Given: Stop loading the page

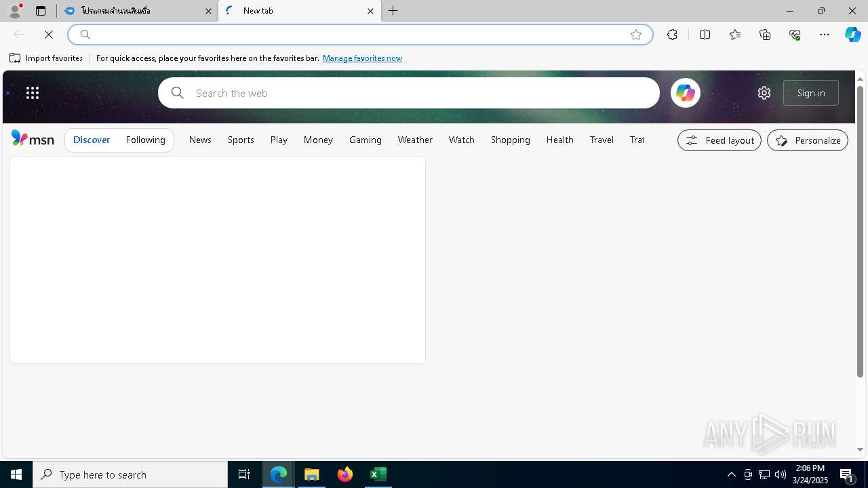Looking at the screenshot, I should pyautogui.click(x=49, y=35).
